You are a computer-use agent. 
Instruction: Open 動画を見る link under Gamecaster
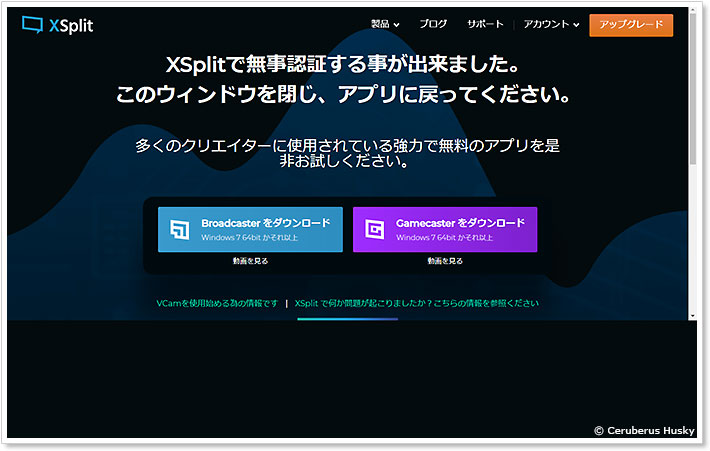click(445, 261)
